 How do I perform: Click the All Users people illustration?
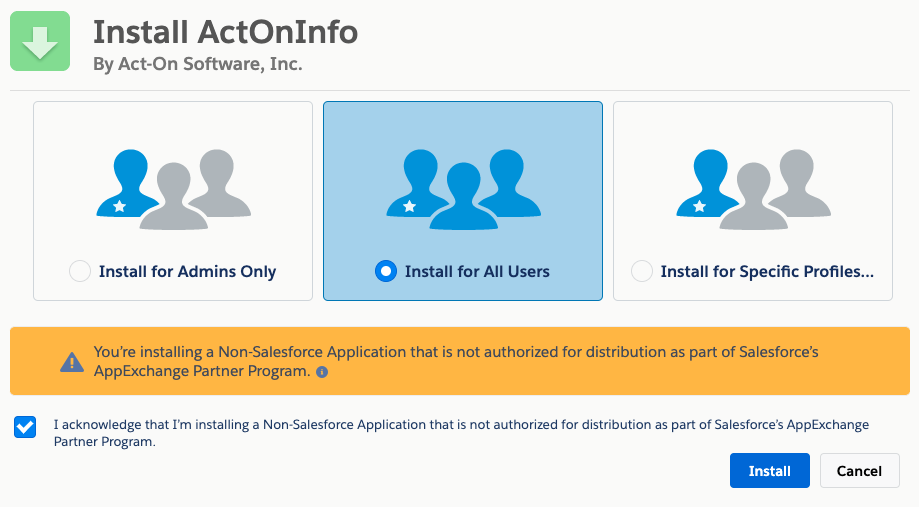pyautogui.click(x=463, y=189)
